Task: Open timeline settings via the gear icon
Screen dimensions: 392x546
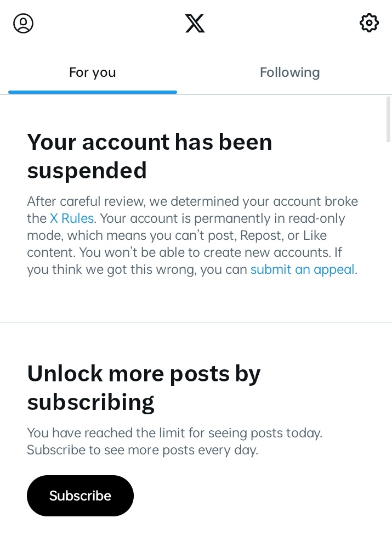Action: coord(369,23)
